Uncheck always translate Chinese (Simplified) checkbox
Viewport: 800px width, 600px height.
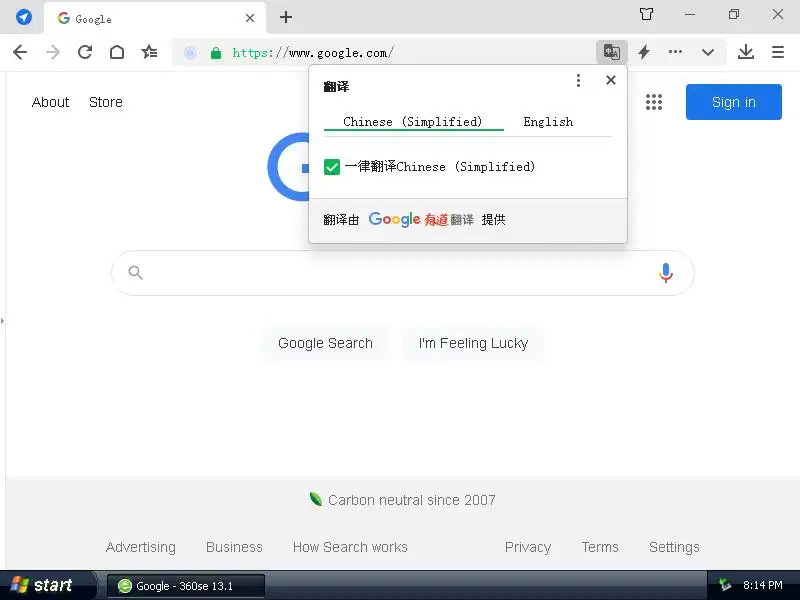tap(332, 167)
